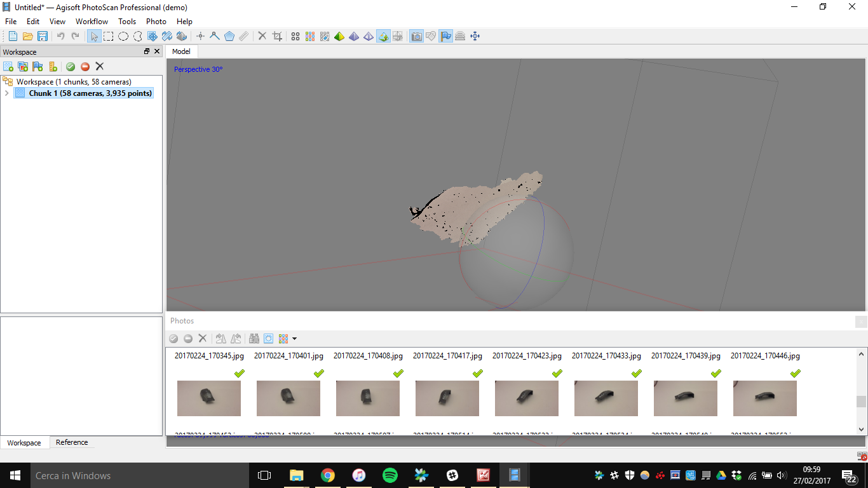Select photo thumbnail 20170224_170423.jpg
Image resolution: width=868 pixels, height=488 pixels.
527,398
